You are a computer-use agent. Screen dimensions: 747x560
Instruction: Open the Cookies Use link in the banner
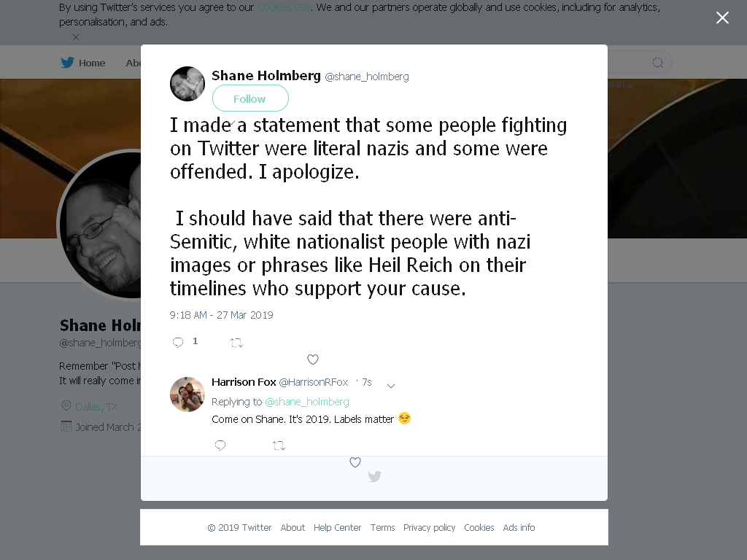284,7
